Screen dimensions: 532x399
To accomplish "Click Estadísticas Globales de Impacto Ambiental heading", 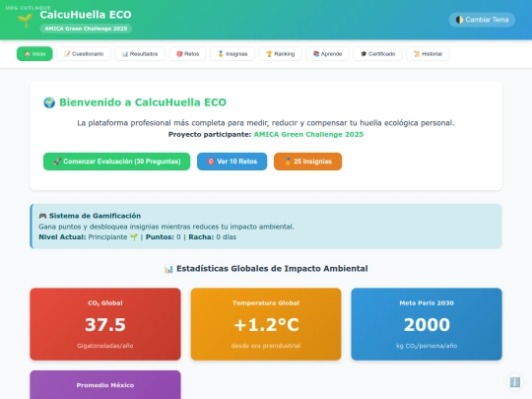I will tap(272, 269).
